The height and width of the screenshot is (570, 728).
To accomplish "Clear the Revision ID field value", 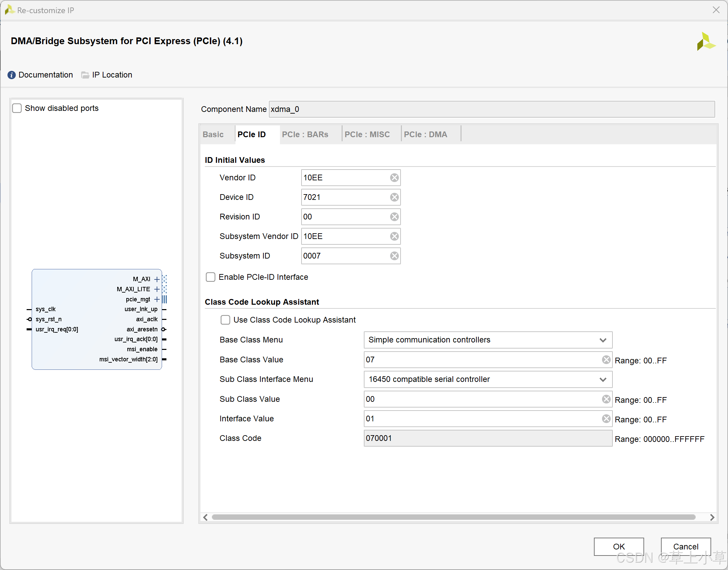I will [394, 217].
